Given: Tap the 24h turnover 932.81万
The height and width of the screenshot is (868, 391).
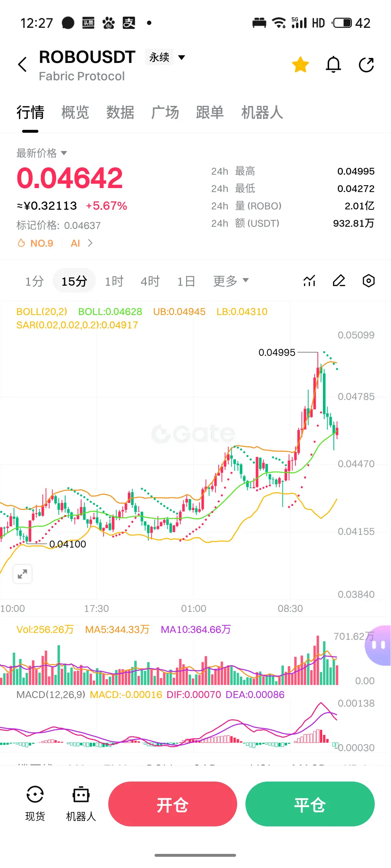Looking at the screenshot, I should [354, 223].
